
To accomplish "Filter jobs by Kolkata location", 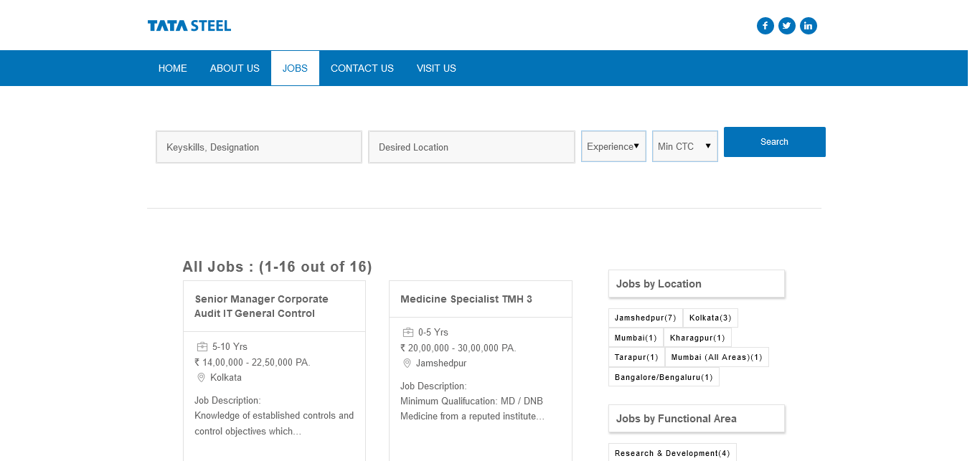I will (710, 318).
